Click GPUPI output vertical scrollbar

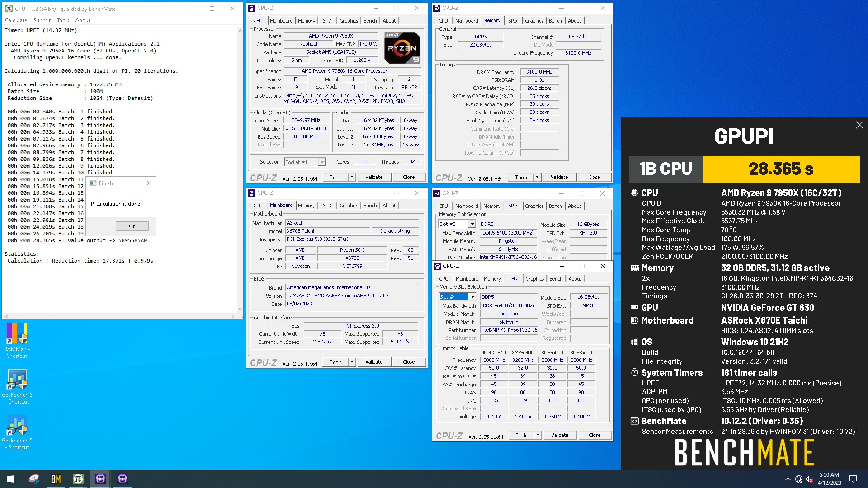[x=240, y=170]
